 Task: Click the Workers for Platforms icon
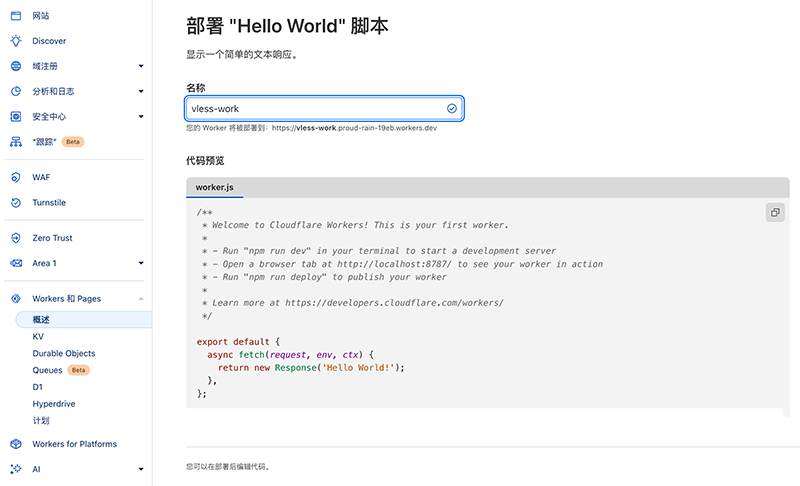tap(16, 444)
